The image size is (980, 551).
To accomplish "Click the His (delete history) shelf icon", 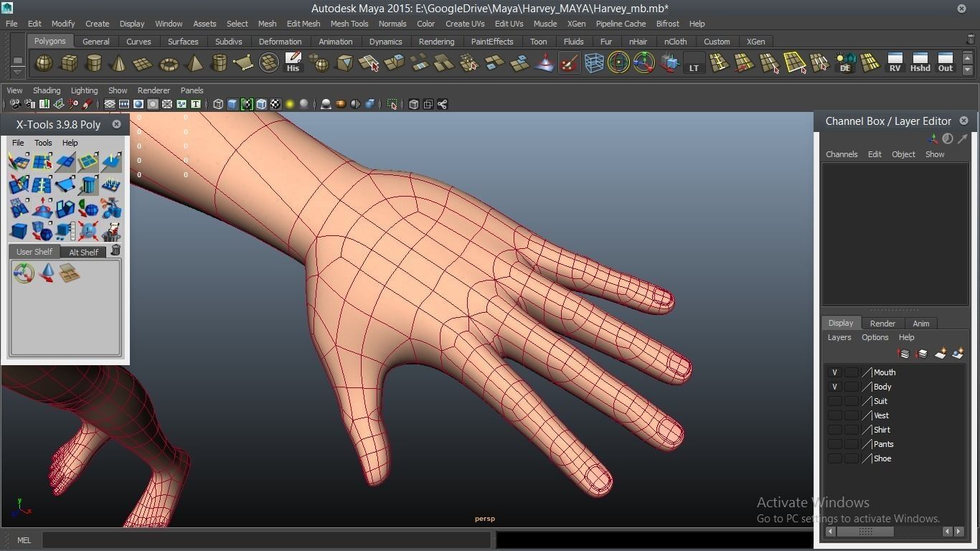I will tap(293, 63).
